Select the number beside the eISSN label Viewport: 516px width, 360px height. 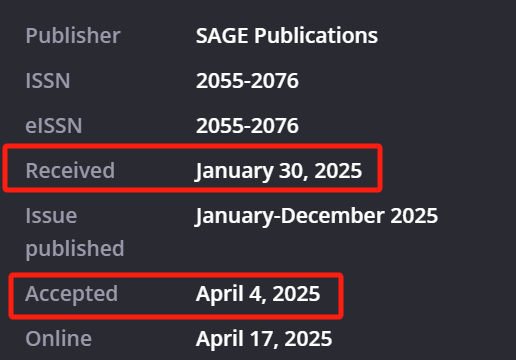(247, 126)
